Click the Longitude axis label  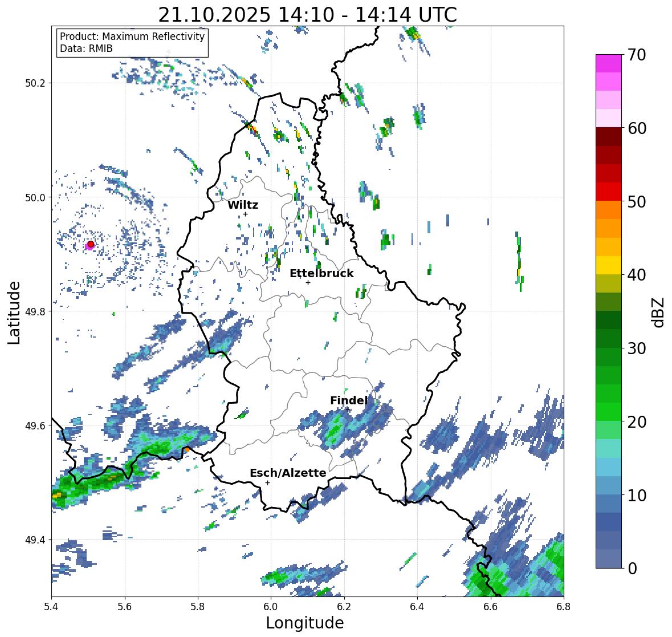coord(305,623)
